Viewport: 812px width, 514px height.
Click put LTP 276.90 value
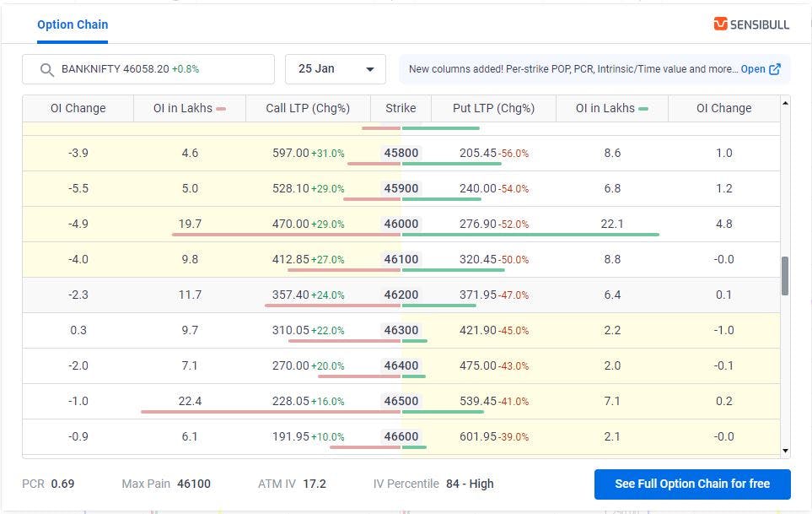[478, 224]
